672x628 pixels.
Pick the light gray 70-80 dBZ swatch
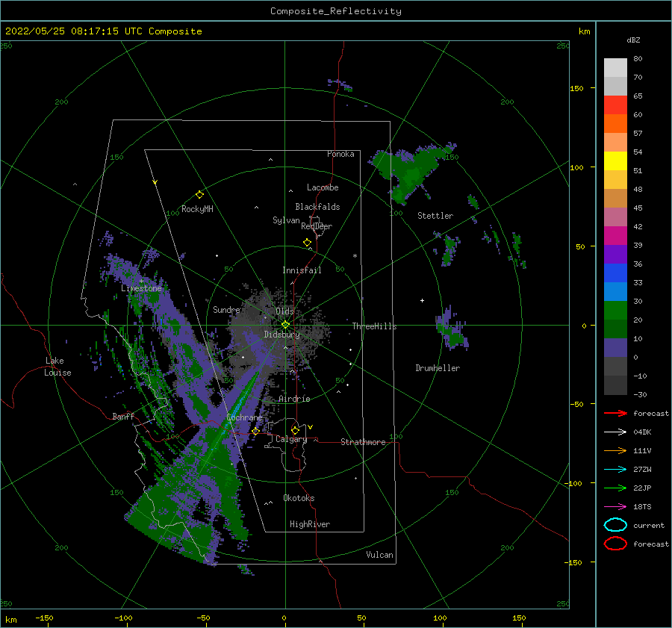point(615,68)
